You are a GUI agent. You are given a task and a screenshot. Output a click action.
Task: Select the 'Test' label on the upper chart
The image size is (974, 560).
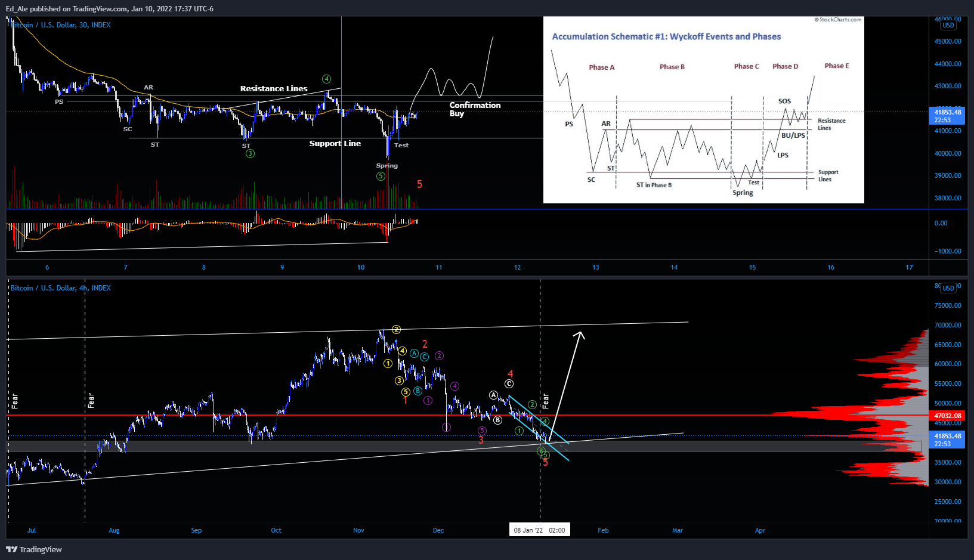pos(401,145)
